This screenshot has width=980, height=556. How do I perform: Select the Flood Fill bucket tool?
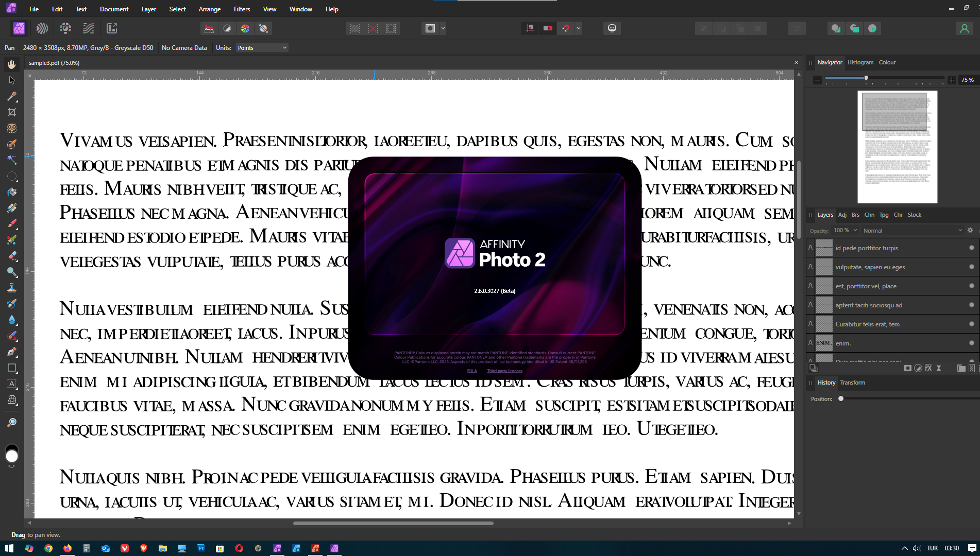click(12, 192)
